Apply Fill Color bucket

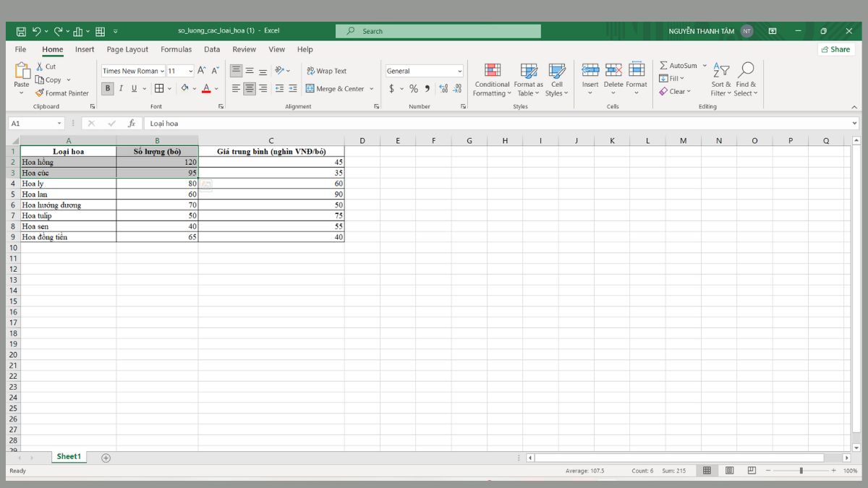coord(184,88)
